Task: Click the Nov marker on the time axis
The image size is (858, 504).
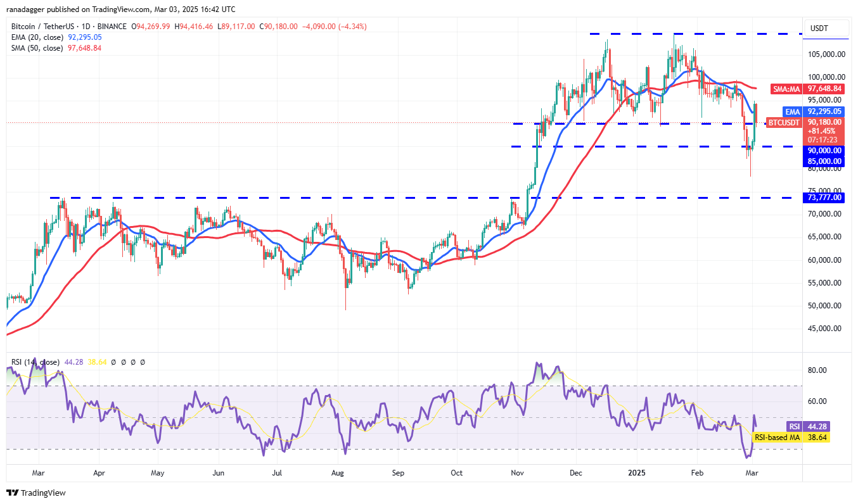Action: click(517, 472)
